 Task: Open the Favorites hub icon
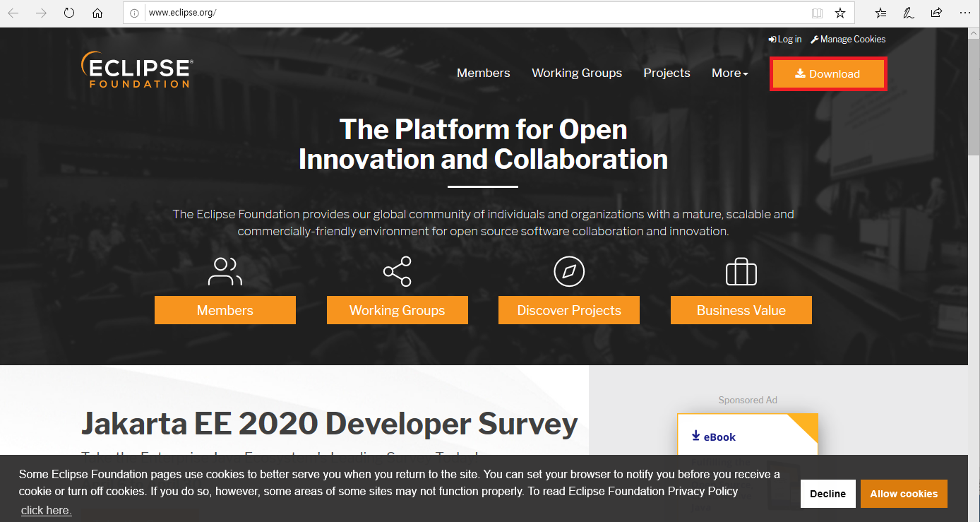[880, 13]
